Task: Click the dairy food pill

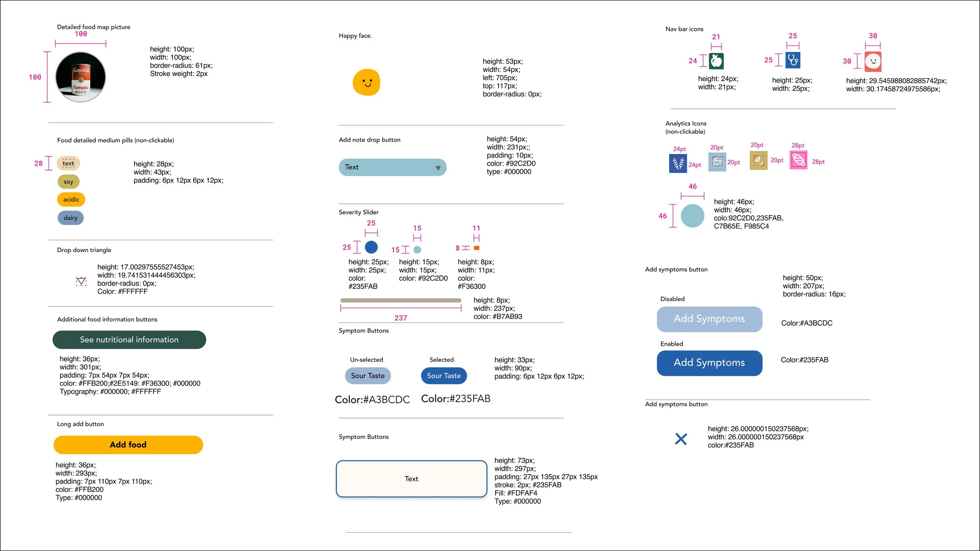Action: [x=71, y=218]
